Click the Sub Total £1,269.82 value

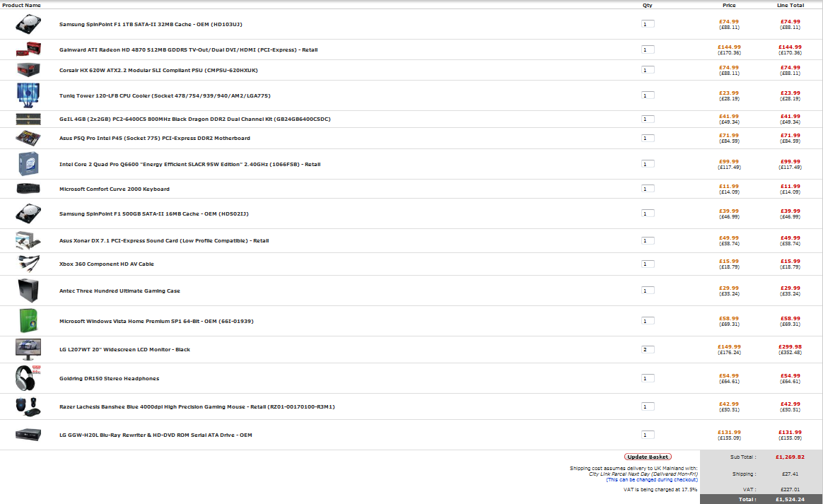(790, 457)
